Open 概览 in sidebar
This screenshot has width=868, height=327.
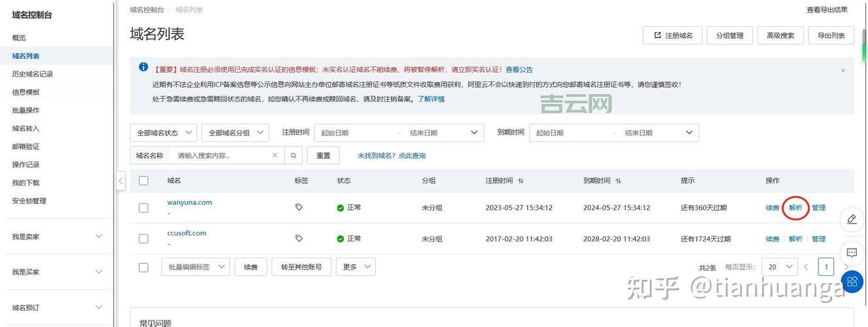(19, 38)
